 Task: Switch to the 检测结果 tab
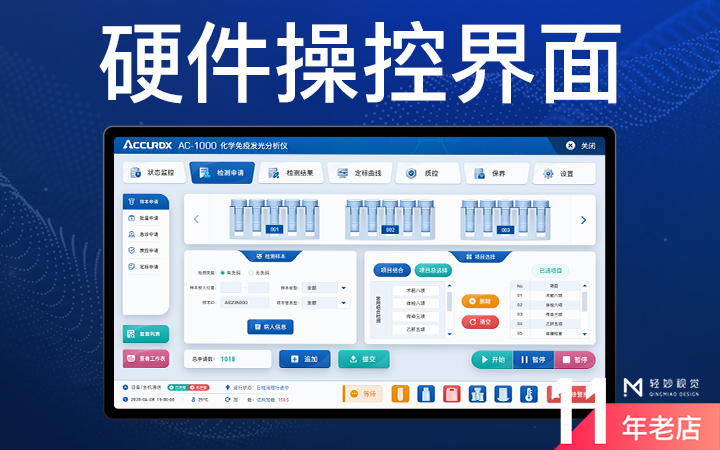(x=291, y=173)
